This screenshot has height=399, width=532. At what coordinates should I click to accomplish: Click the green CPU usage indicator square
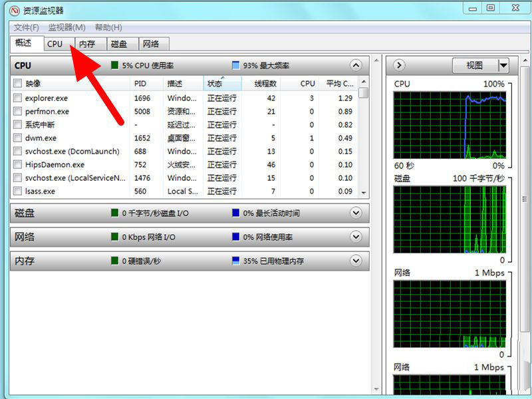pyautogui.click(x=114, y=66)
